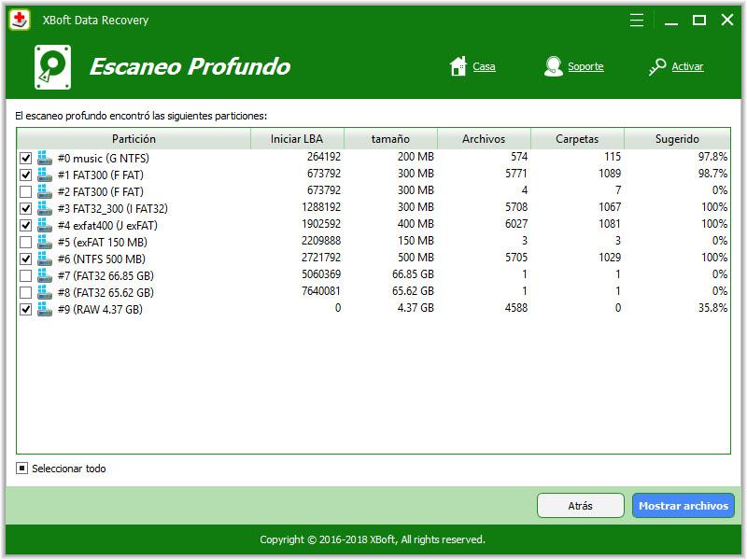Screen dimensions: 747x560
Task: Select row text '#4 exfat400 (J exFAT)'
Action: 107,225
